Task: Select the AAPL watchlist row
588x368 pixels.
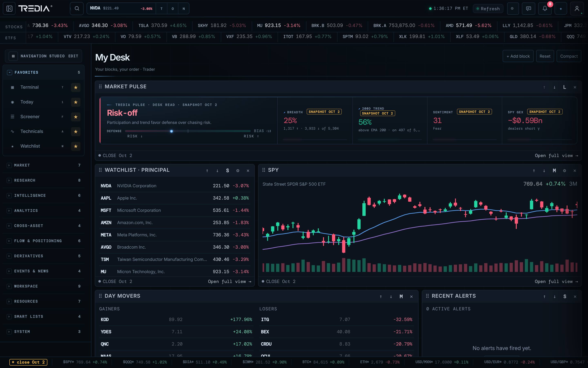Action: (175, 198)
